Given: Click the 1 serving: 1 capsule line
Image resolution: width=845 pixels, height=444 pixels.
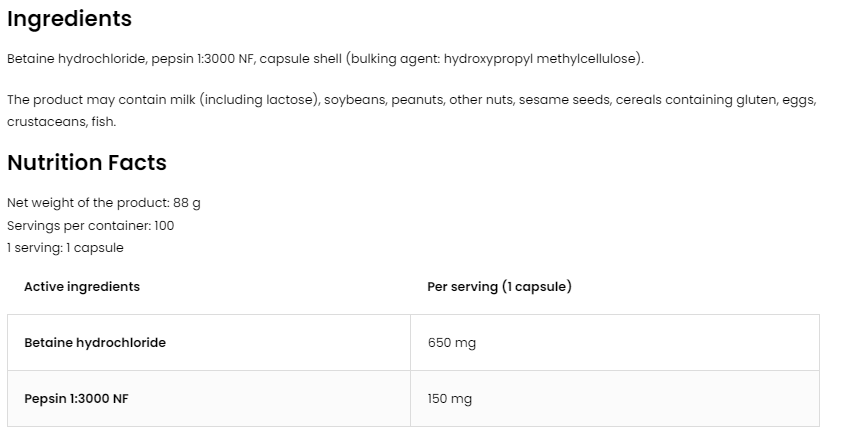Looking at the screenshot, I should 65,248.
